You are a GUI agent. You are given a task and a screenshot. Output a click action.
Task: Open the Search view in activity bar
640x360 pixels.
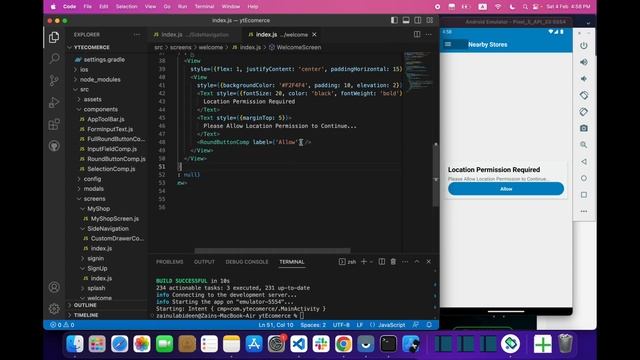pyautogui.click(x=54, y=58)
